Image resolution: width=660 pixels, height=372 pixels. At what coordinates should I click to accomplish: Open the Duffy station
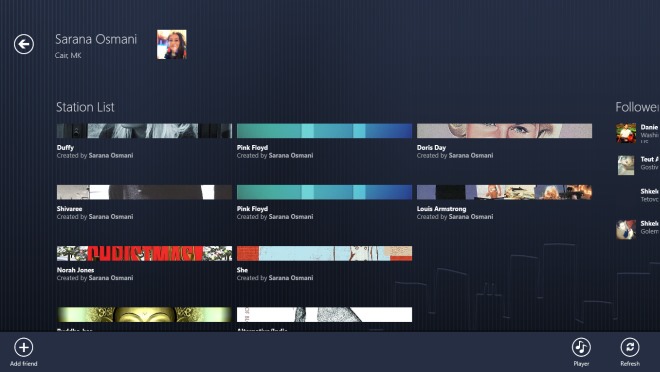point(144,131)
